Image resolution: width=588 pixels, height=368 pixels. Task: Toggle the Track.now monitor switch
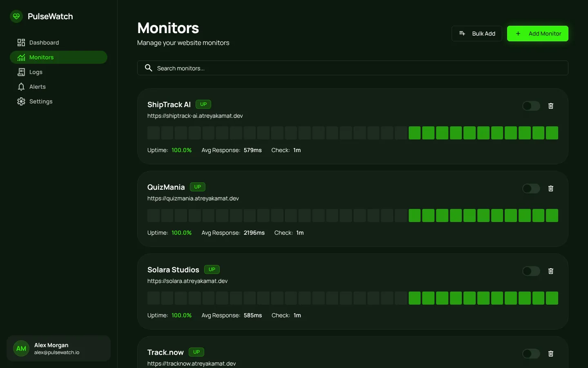[x=531, y=354]
